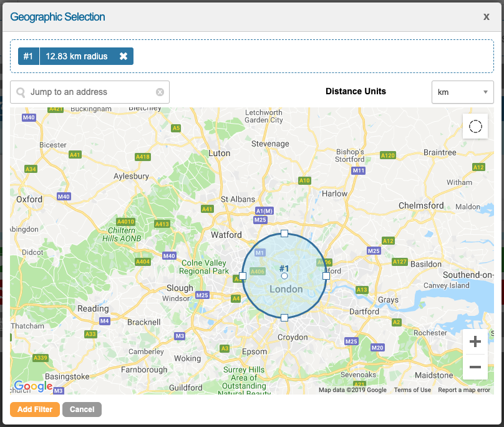Open the Distance Units dropdown
This screenshot has height=427, width=504.
[462, 92]
